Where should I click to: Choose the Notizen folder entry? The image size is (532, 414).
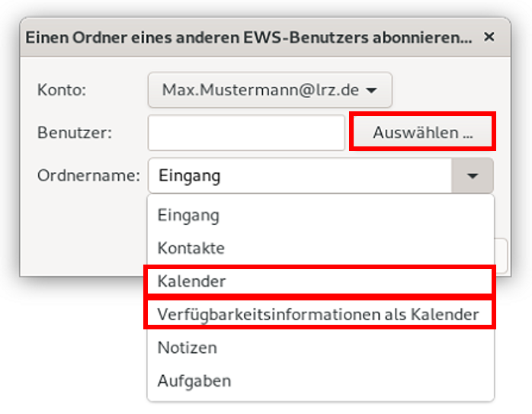coord(187,348)
